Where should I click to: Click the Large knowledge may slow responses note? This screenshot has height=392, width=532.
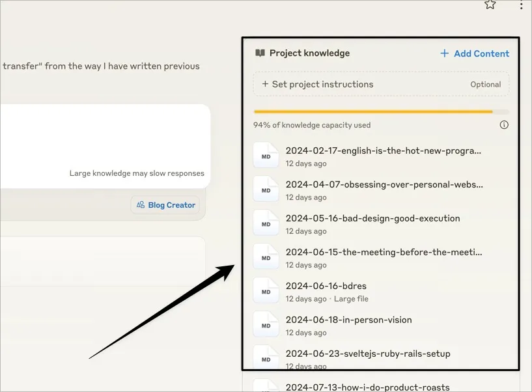137,173
